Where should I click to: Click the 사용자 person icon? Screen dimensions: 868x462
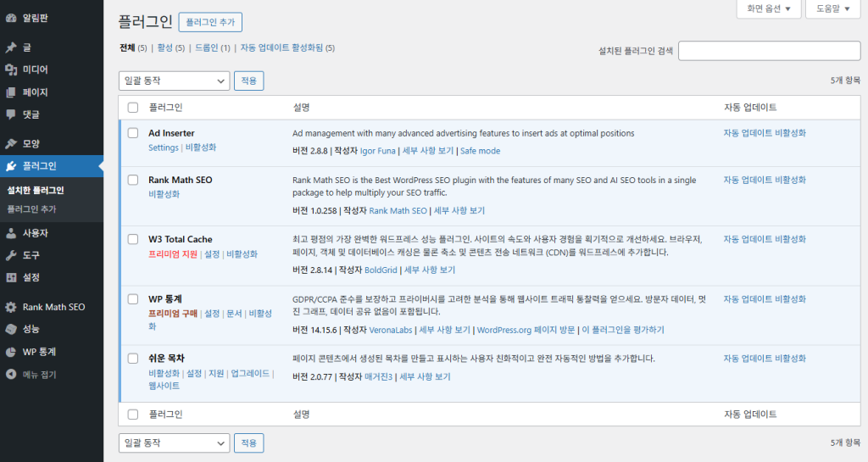pos(11,233)
